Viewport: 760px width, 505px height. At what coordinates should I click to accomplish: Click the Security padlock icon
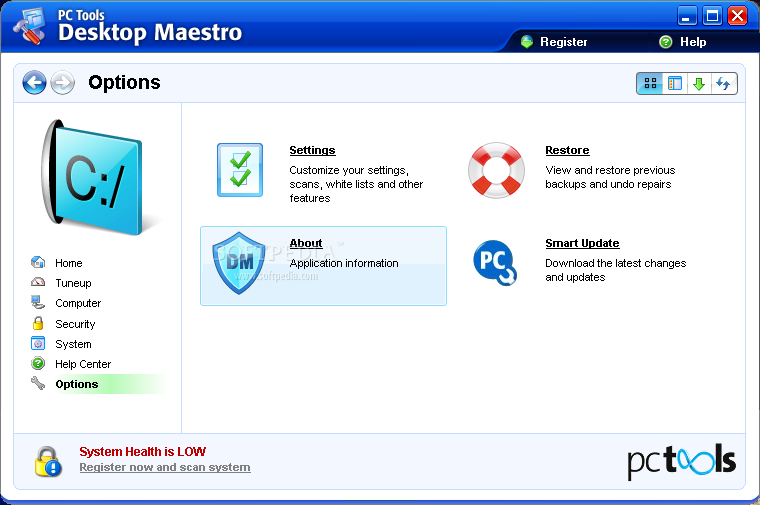click(x=38, y=323)
